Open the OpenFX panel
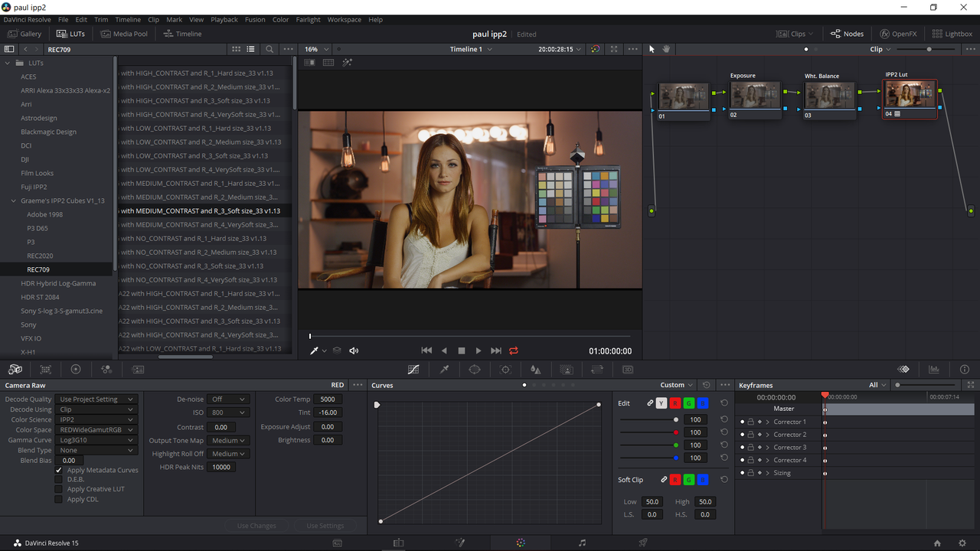Viewport: 980px width, 551px height. point(899,34)
